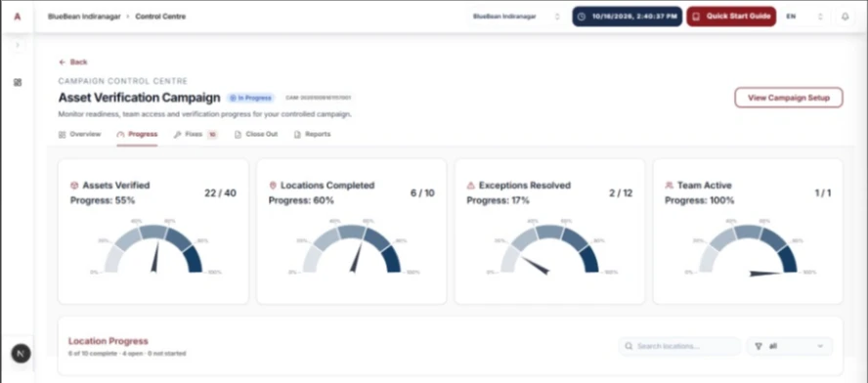Switch to the Close Out tab
The image size is (868, 383).
click(256, 134)
